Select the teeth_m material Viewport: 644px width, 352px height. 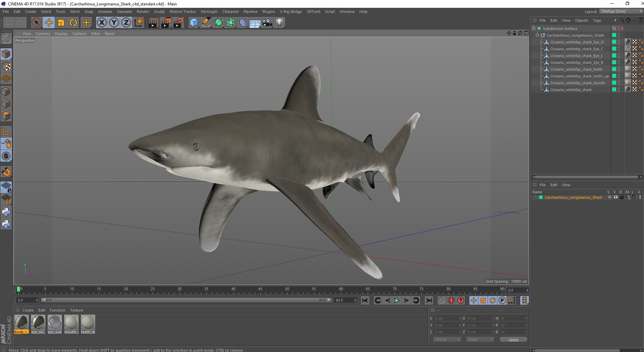[x=88, y=324]
